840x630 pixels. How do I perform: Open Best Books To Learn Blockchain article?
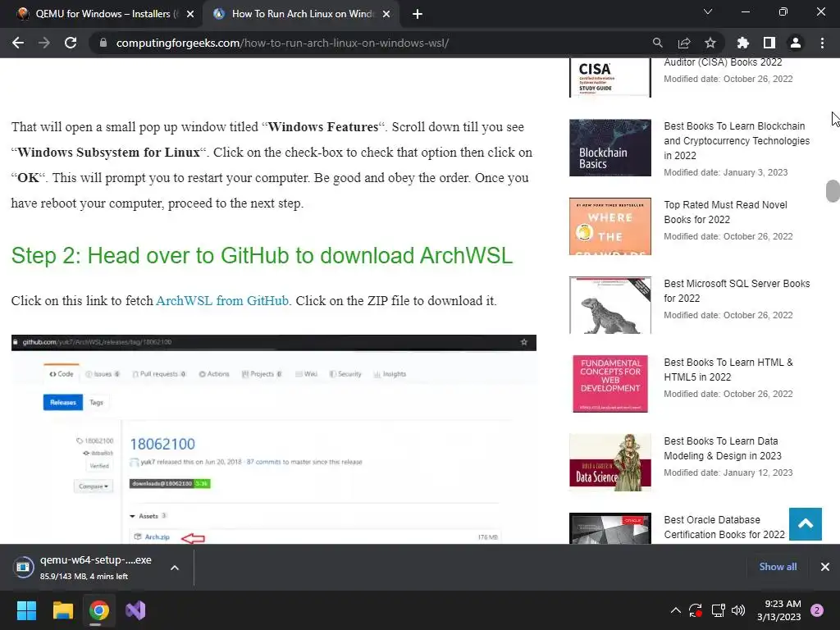[x=737, y=140]
